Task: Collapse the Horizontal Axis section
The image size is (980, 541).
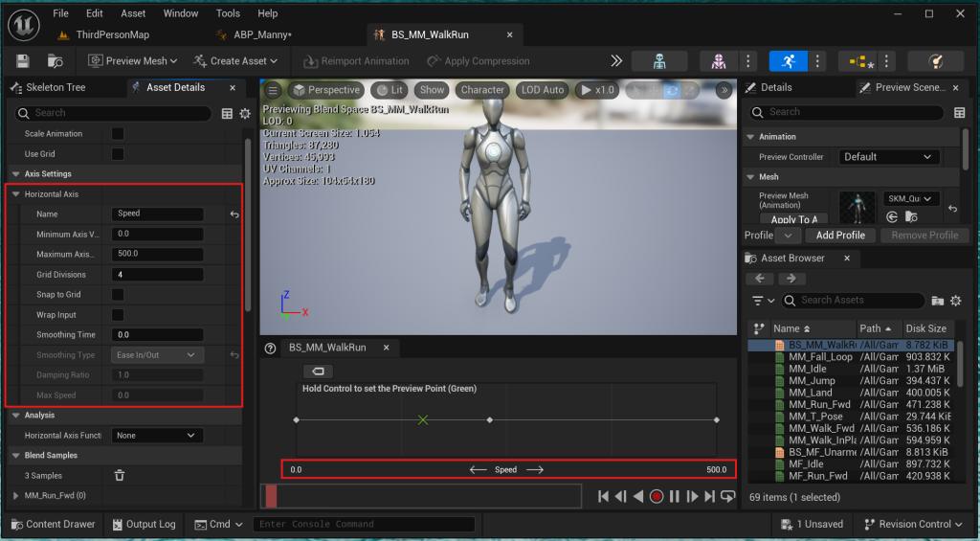Action: click(16, 194)
